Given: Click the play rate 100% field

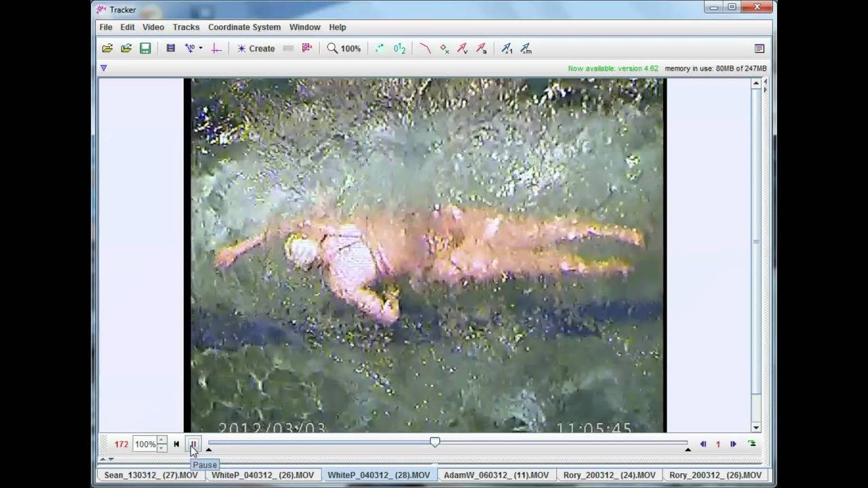Looking at the screenshot, I should 144,445.
